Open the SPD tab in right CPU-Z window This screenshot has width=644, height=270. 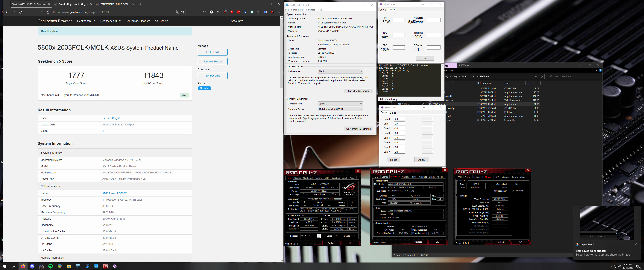[x=497, y=177]
